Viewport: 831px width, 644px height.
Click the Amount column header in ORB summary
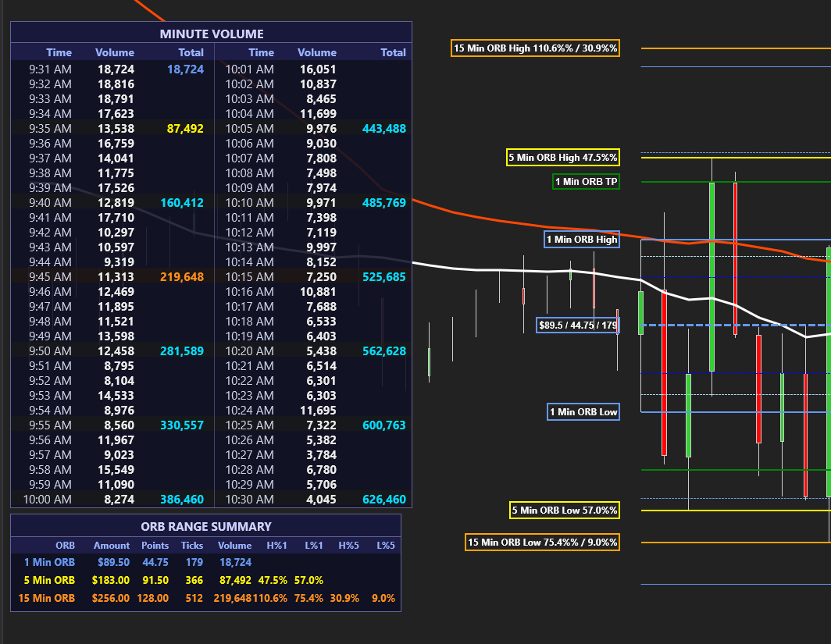click(111, 546)
